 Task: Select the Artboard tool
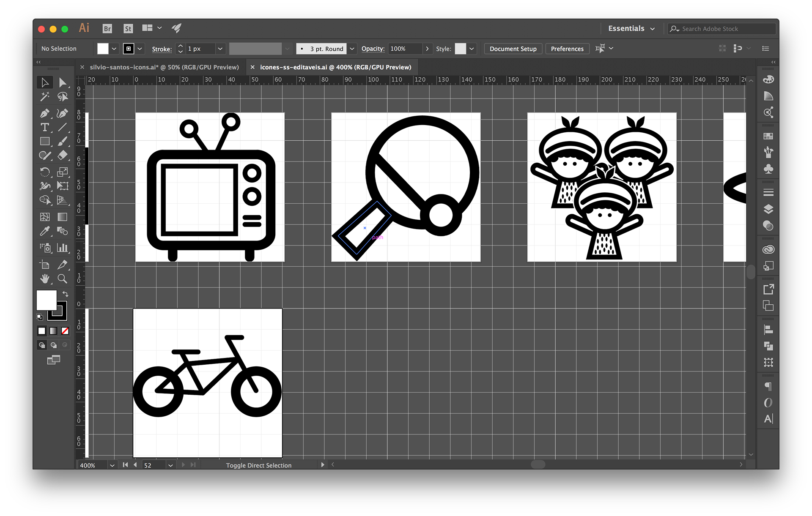pyautogui.click(x=44, y=265)
